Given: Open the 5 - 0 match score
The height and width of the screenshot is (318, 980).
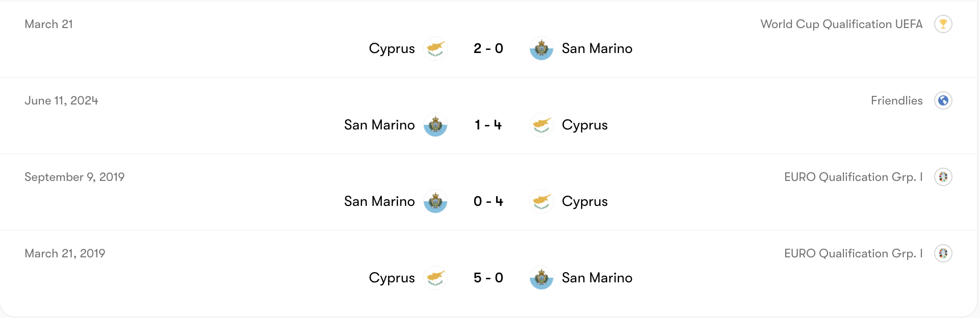Looking at the screenshot, I should (x=488, y=278).
